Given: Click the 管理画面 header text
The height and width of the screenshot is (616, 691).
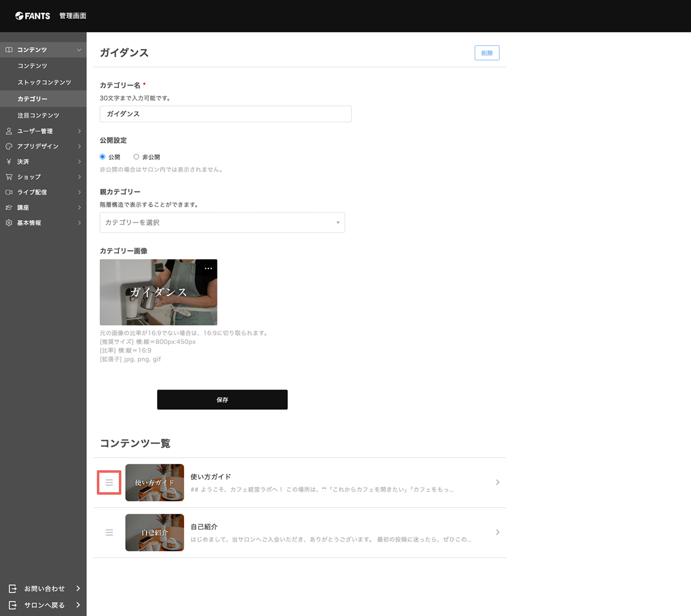Looking at the screenshot, I should pyautogui.click(x=73, y=16).
